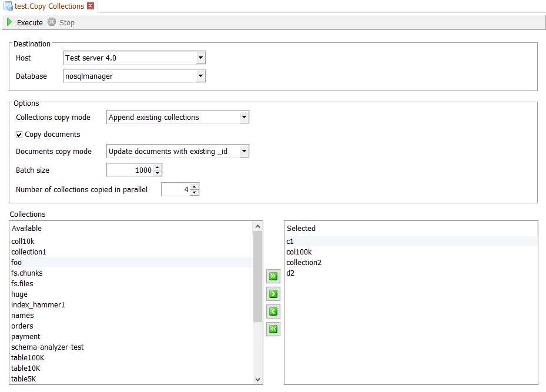Expand the Documents copy mode dropdown

pos(244,152)
